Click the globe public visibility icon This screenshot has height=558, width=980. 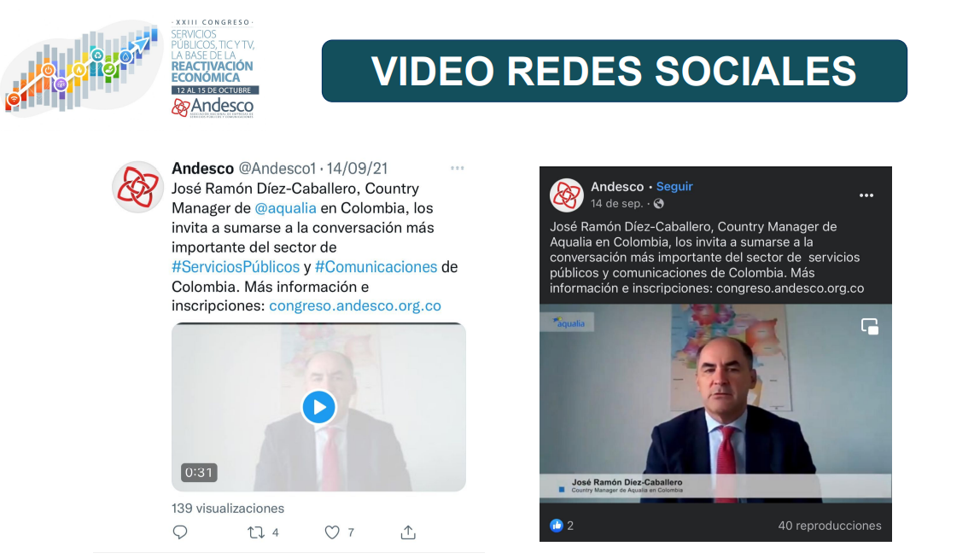(659, 204)
